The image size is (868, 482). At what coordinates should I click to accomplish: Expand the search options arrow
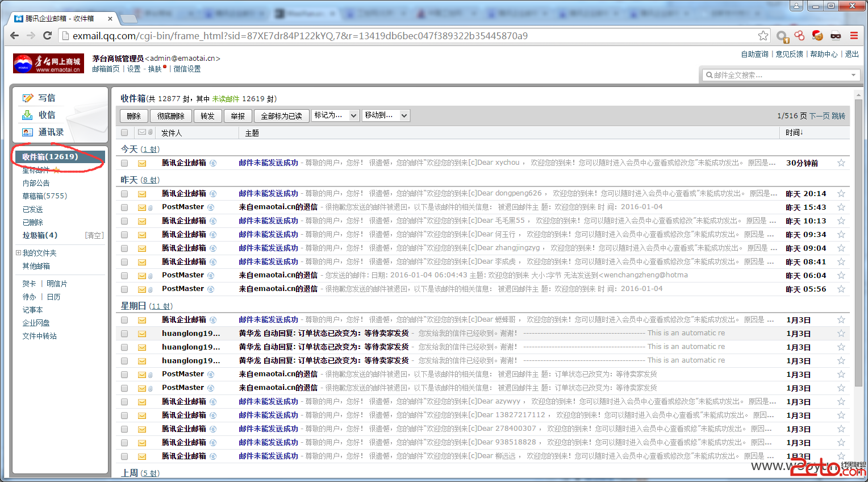(853, 75)
